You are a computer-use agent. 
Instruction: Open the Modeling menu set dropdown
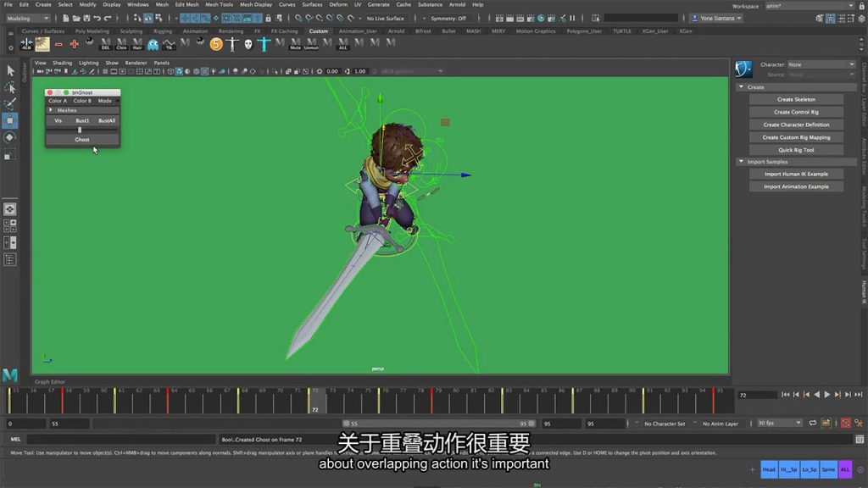[x=28, y=19]
